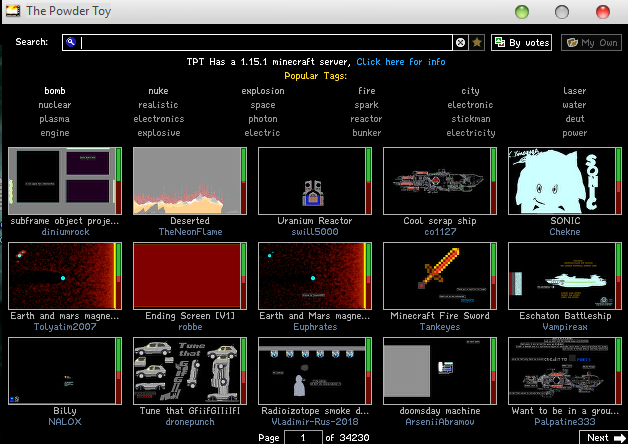Pick the fire tag
628x444 pixels.
[366, 91]
